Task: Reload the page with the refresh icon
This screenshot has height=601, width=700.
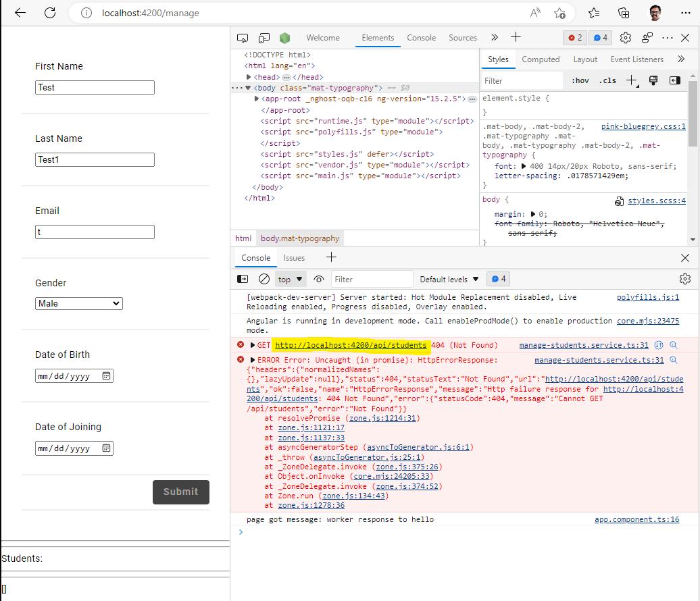Action: [50, 13]
